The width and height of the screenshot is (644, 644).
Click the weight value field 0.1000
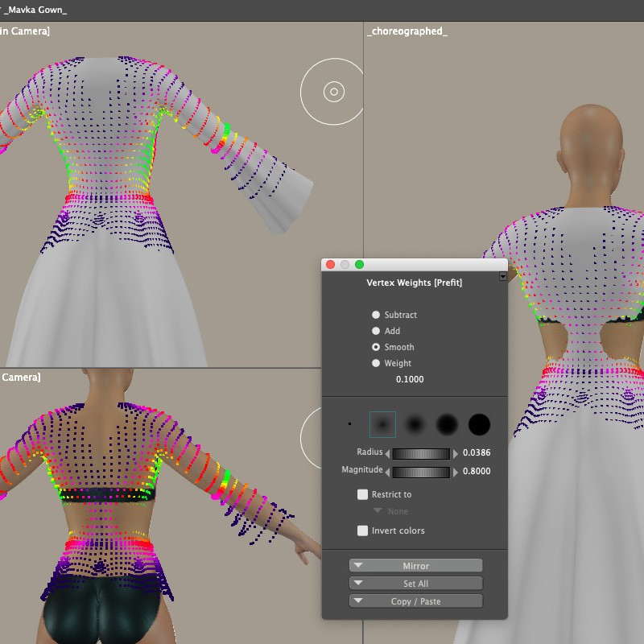coord(410,379)
